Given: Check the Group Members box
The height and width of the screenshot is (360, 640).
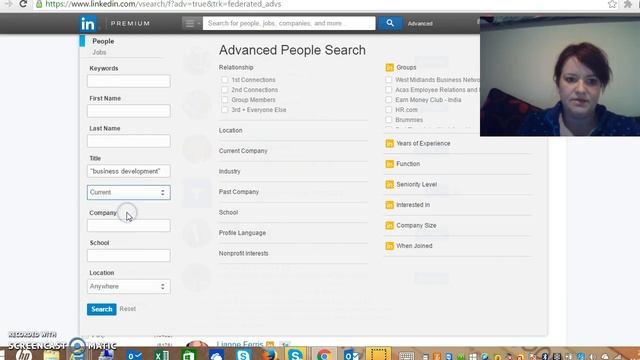Looking at the screenshot, I should click(224, 100).
